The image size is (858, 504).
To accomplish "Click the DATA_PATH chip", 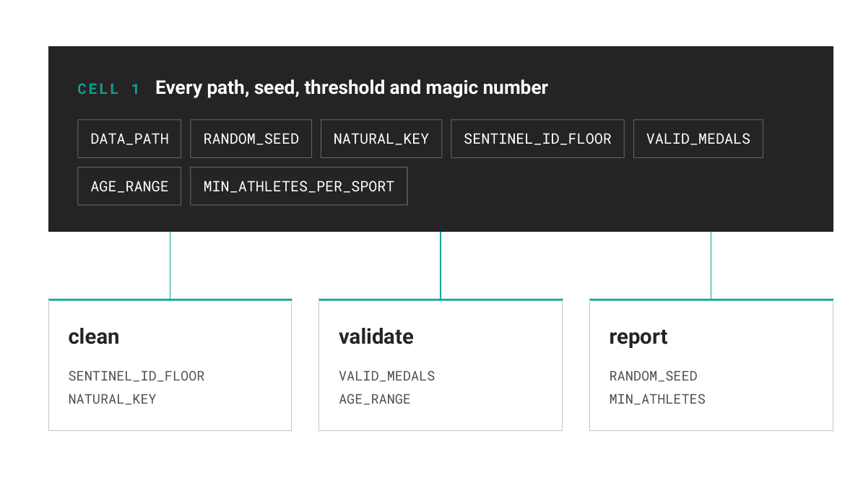I will 129,139.
